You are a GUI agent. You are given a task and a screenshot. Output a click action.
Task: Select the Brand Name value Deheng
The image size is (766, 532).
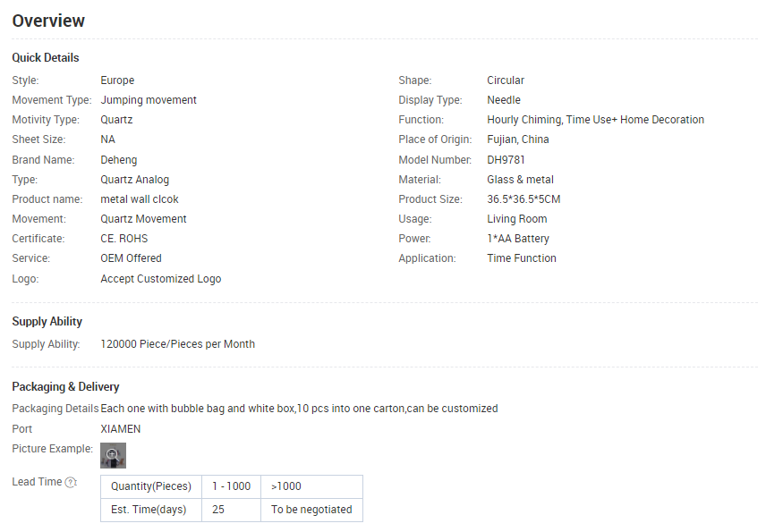119,160
